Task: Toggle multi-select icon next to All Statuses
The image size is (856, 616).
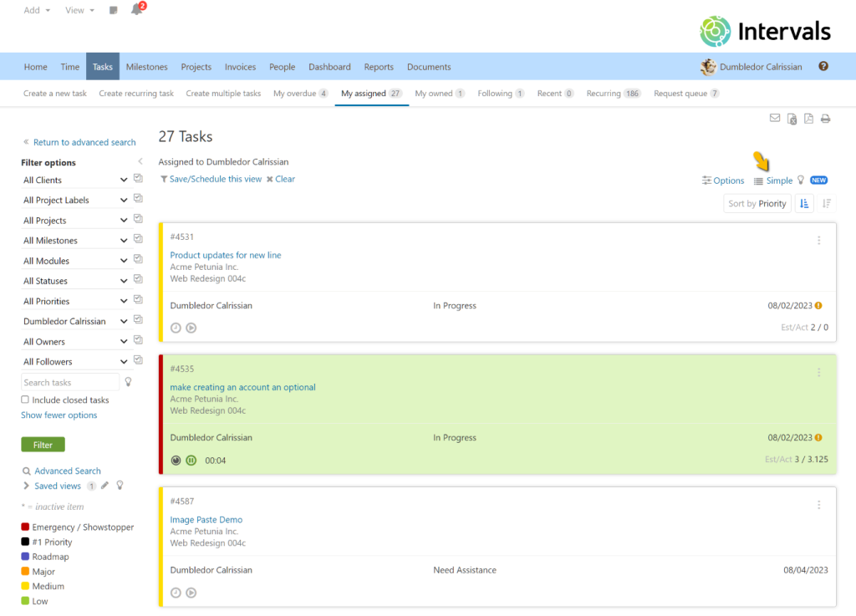Action: pyautogui.click(x=139, y=281)
